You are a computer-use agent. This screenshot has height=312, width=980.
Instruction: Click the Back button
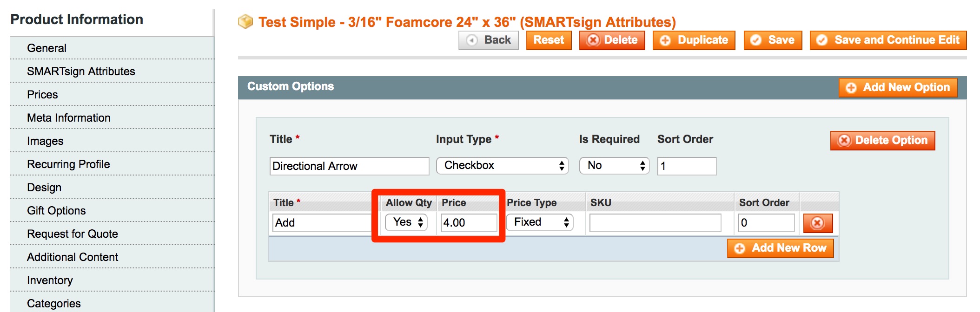point(489,40)
